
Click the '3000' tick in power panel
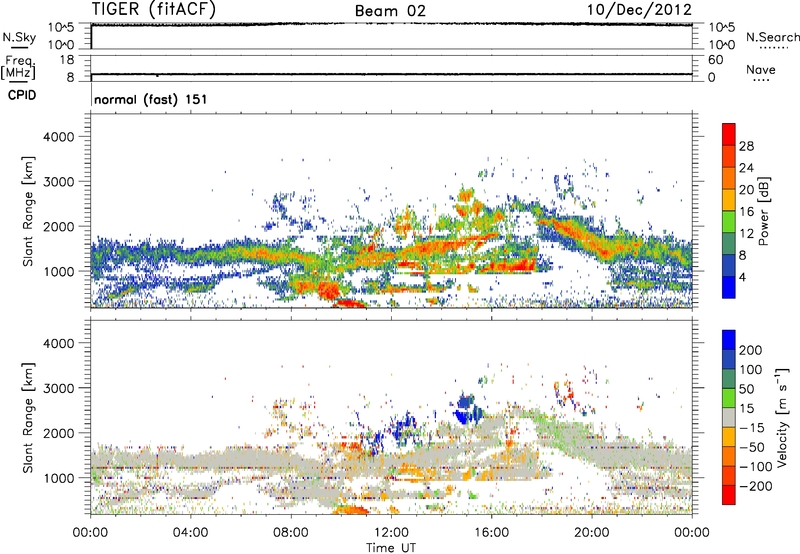58,182
